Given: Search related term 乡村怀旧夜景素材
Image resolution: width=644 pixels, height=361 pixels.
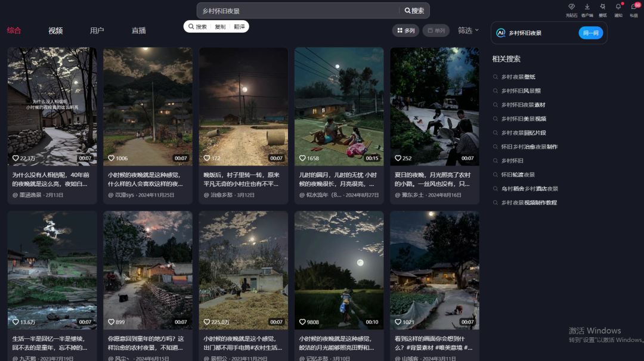Looking at the screenshot, I should tap(524, 105).
